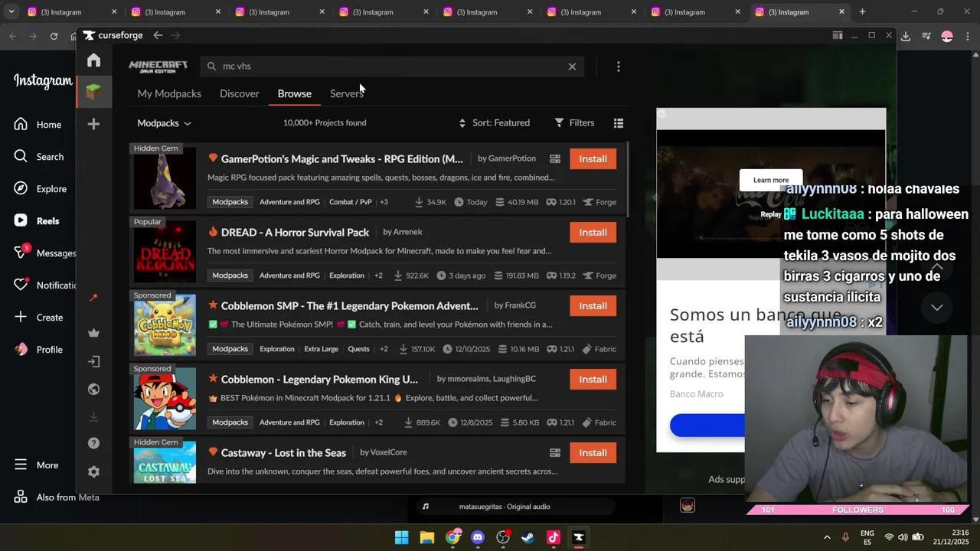Open the Cobblemon MMO Pikachu thumbnail
Viewport: 980px width, 551px height.
(165, 325)
